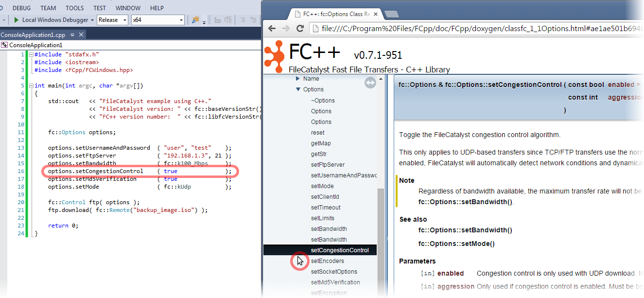Image resolution: width=644 pixels, height=298 pixels.
Task: Select setMd5Verification in the navigation tree
Action: [335, 282]
